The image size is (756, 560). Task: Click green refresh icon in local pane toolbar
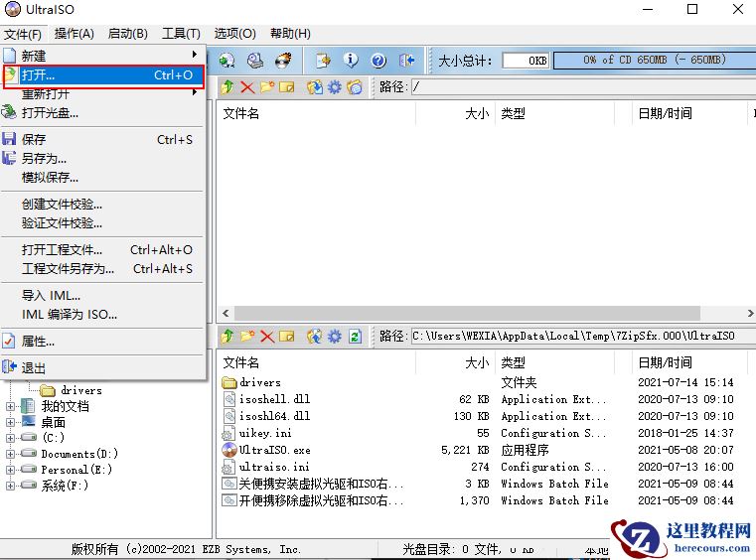(355, 336)
